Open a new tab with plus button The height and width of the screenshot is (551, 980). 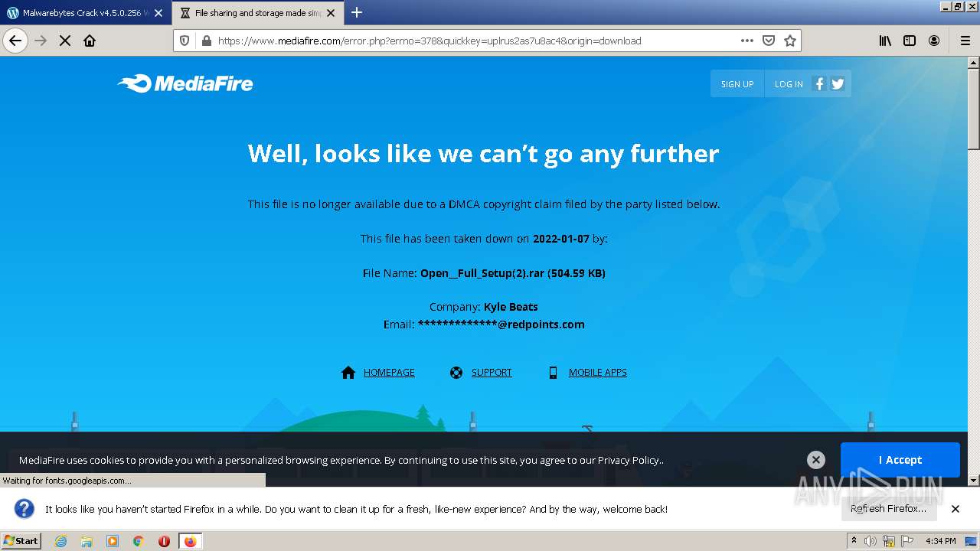(x=357, y=12)
